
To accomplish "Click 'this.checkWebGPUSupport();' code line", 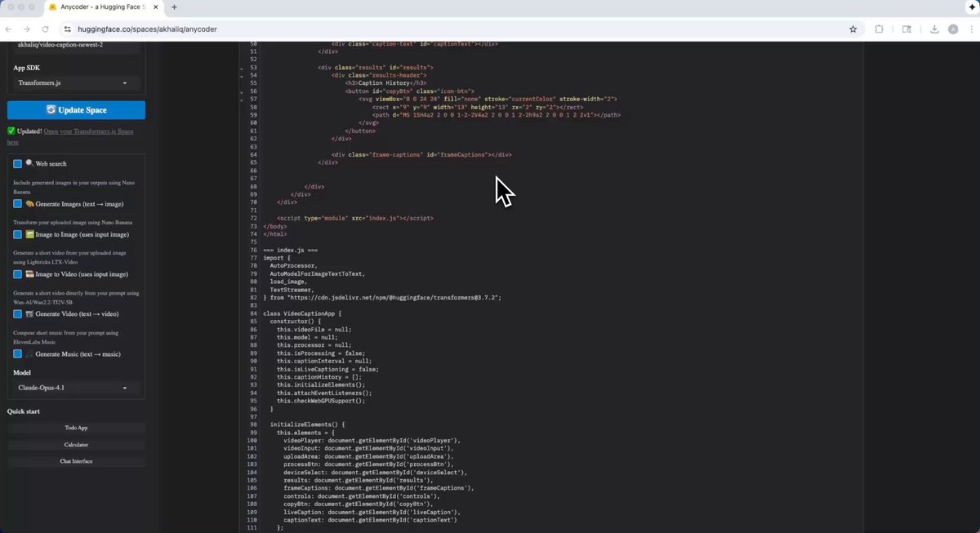I will coord(321,401).
